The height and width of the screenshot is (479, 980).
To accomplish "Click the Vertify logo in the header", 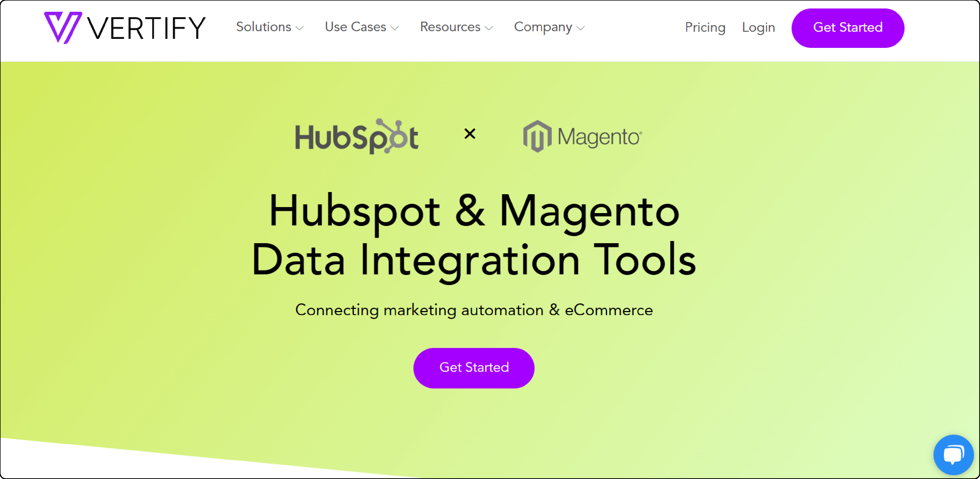I will point(125,28).
